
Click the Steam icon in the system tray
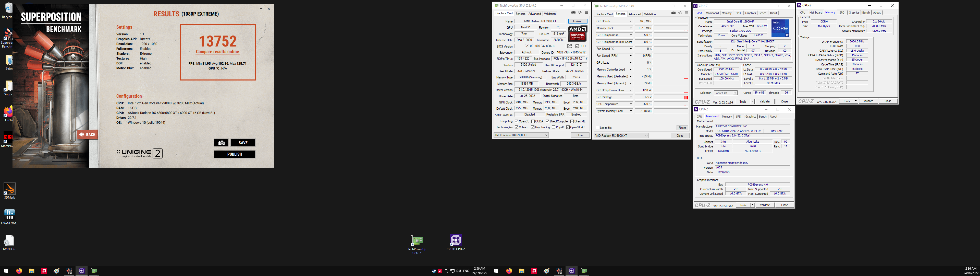coord(434,271)
